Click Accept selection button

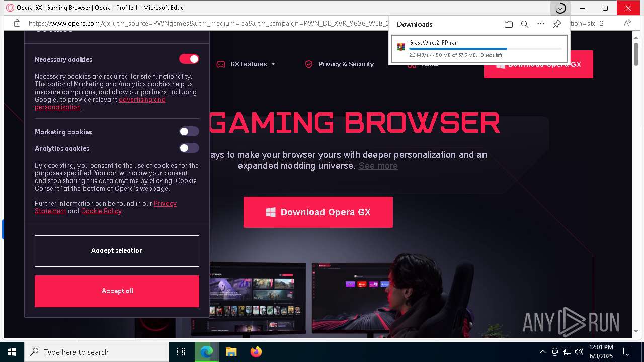(x=117, y=251)
